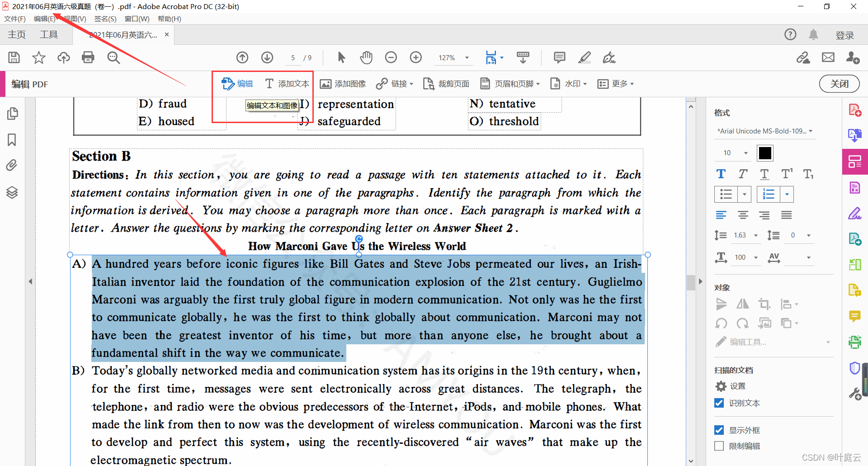Viewport: 868px width, 466px height.
Task: Open paragraph spacing dropdown
Action: tap(809, 235)
